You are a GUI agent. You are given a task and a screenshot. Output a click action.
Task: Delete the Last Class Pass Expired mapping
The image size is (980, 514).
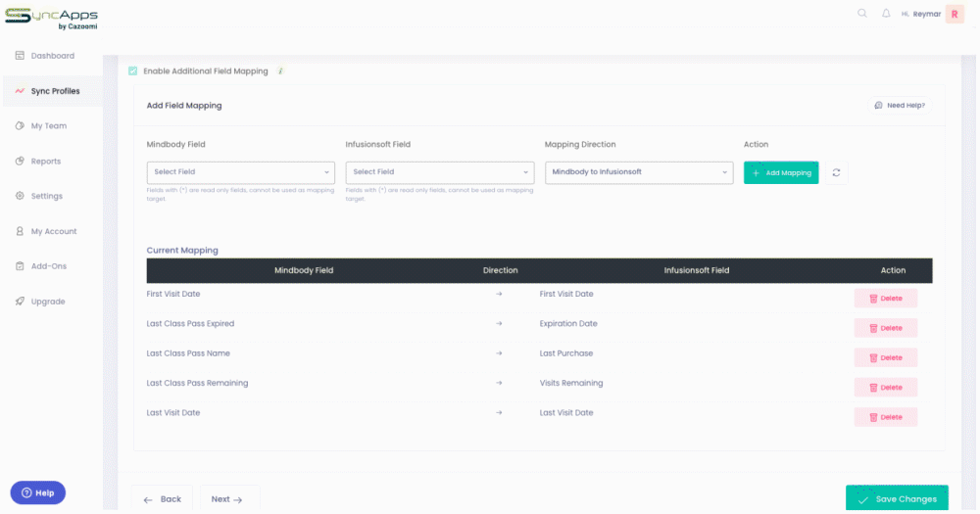[x=886, y=328]
